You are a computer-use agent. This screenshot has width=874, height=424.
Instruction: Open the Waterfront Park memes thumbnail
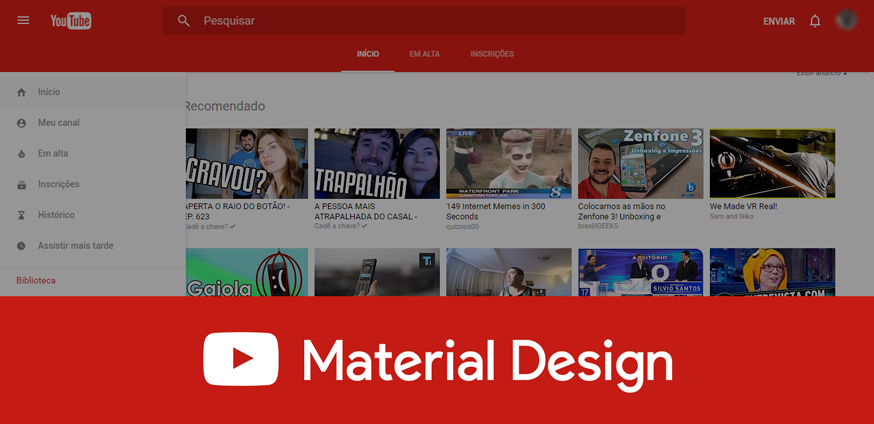click(509, 163)
